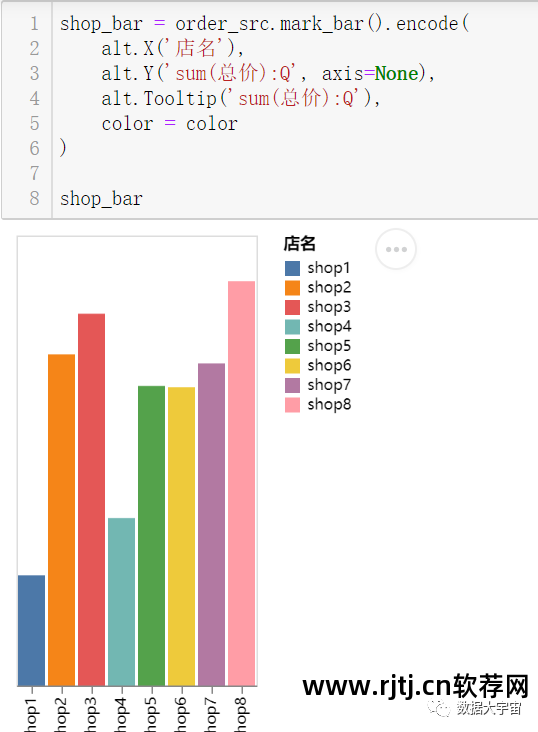Image resolution: width=538 pixels, height=732 pixels.
Task: Click the shop4 teal legend swatch
Action: 292,327
